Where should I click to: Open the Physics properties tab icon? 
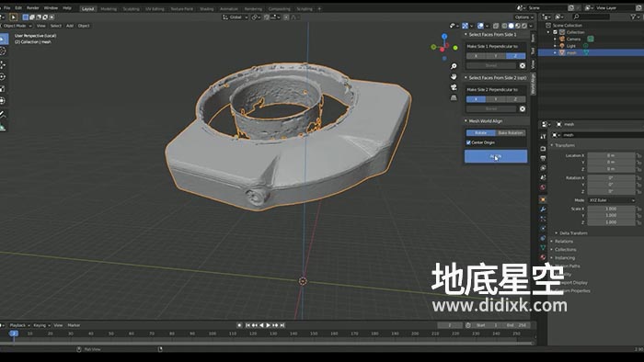point(543,229)
